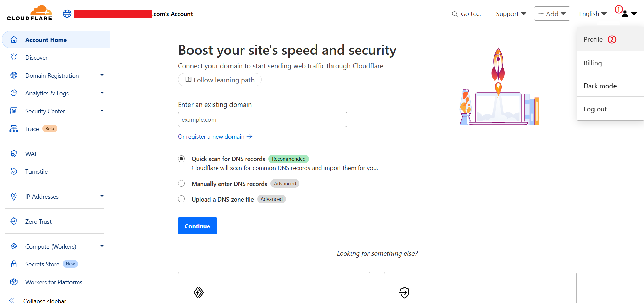Open the Support dropdown

(511, 14)
